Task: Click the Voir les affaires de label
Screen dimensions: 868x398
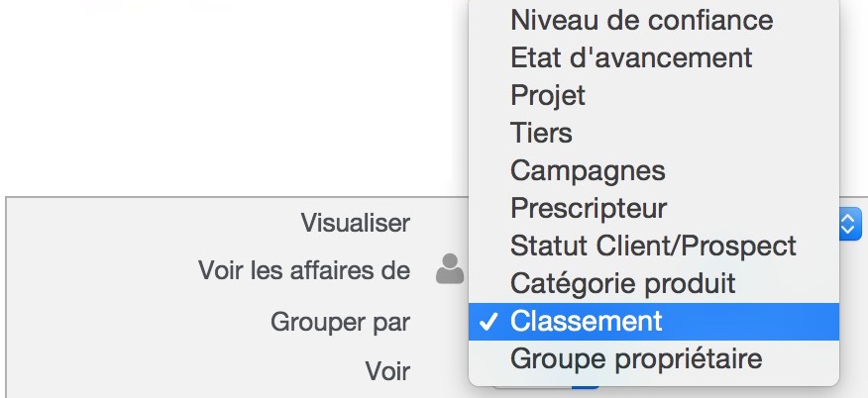Action: pyautogui.click(x=304, y=271)
